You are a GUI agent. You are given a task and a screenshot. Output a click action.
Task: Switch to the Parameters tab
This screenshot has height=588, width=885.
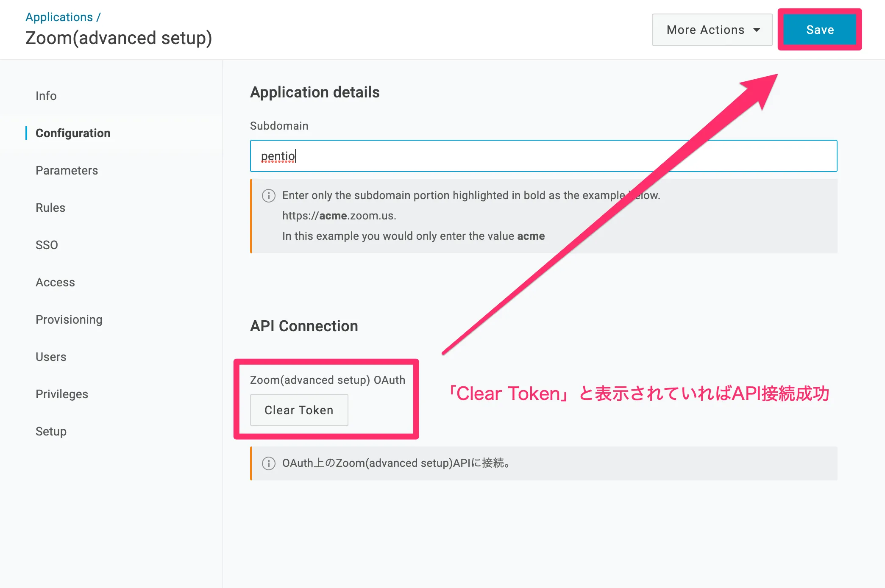click(x=67, y=170)
